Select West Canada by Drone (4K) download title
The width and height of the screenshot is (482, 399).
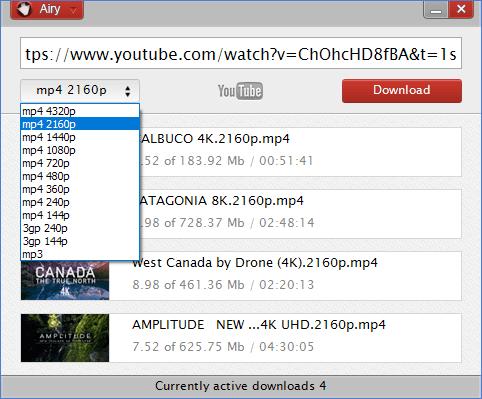click(255, 263)
